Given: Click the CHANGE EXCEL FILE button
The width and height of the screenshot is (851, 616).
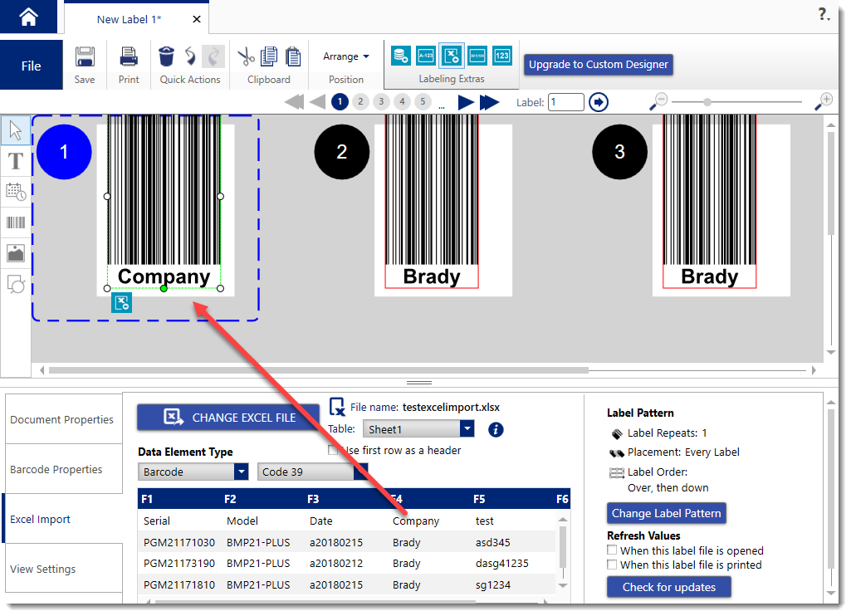Looking at the screenshot, I should point(228,418).
